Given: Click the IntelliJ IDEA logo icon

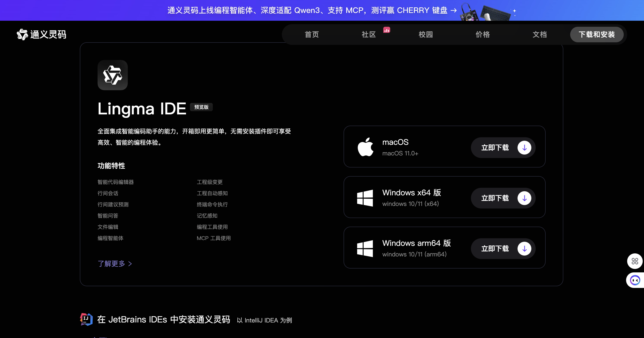Looking at the screenshot, I should coord(86,319).
